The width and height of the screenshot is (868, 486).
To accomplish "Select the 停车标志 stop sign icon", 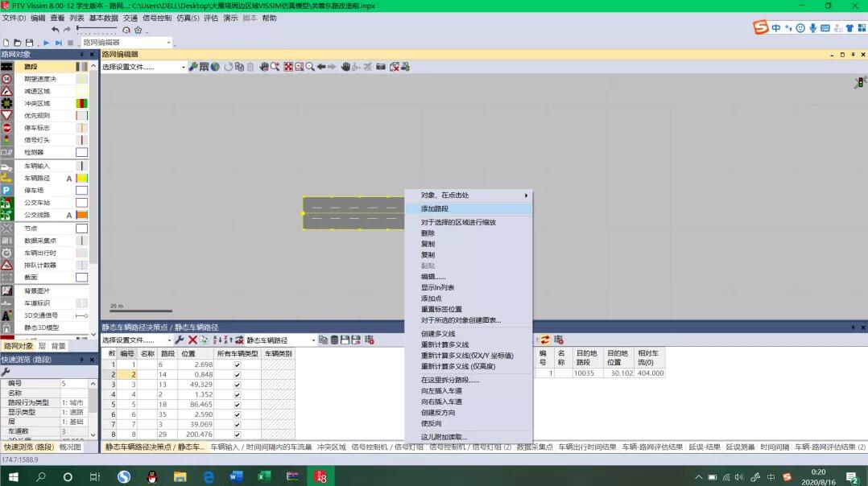I will [x=6, y=127].
